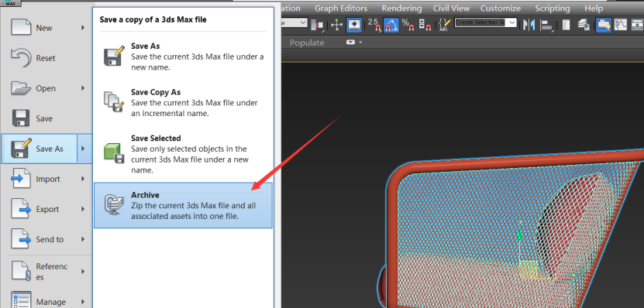Choose Archive to zip the file

pyautogui.click(x=183, y=205)
